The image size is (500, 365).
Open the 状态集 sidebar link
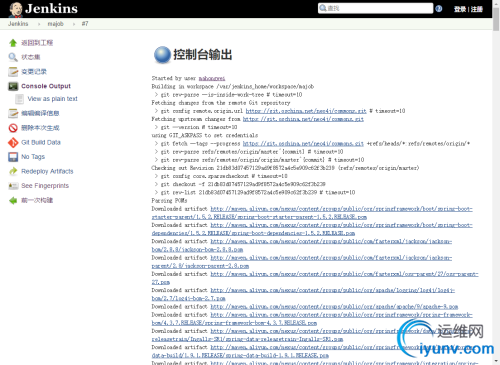point(31,57)
